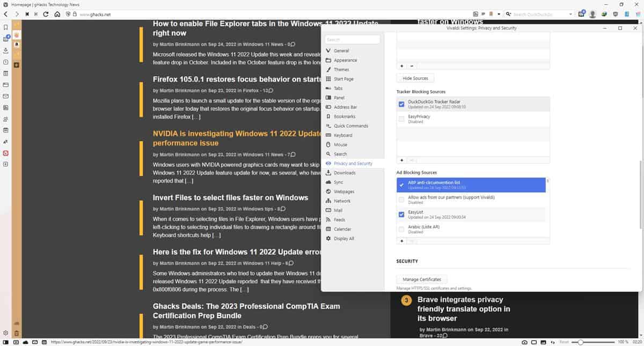Click the Vivaldi menu logo
This screenshot has width=644, height=346.
tap(5, 4)
